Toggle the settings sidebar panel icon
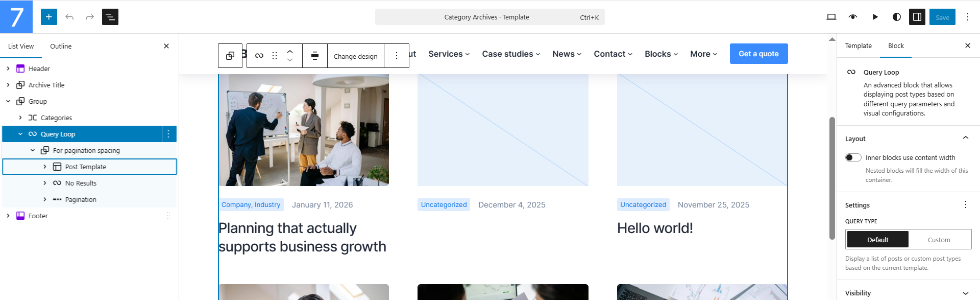The width and height of the screenshot is (980, 300). (917, 17)
